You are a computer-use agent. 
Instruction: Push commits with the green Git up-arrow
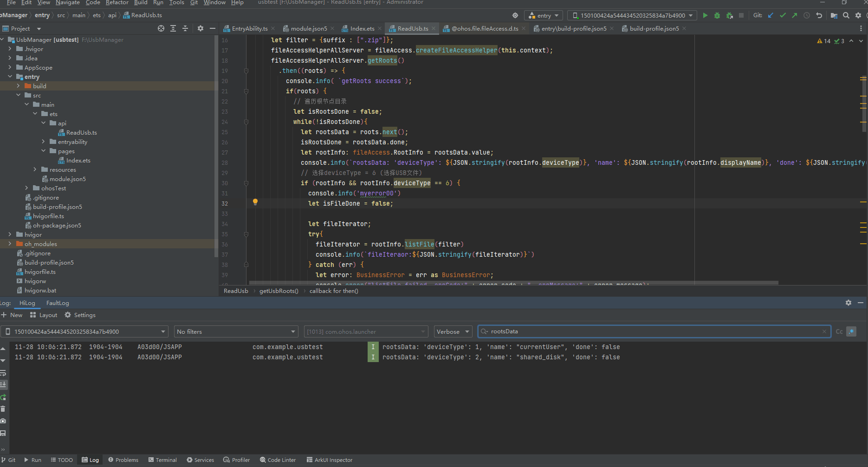795,15
